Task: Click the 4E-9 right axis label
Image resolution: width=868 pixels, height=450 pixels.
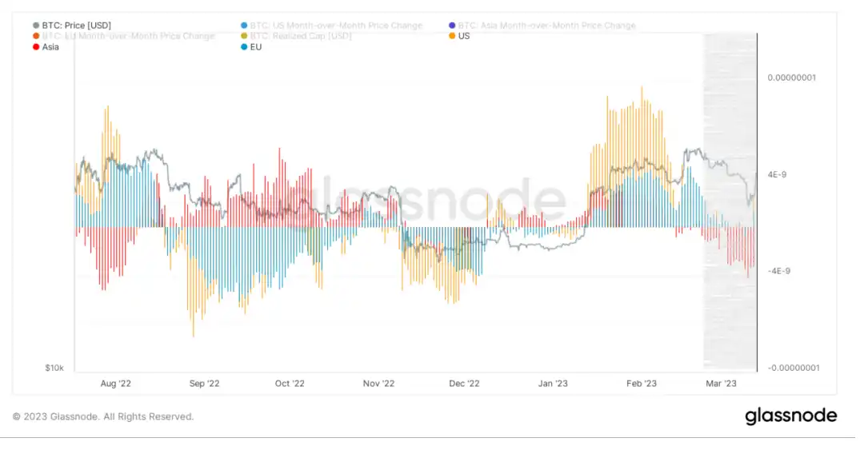Action: pos(776,174)
